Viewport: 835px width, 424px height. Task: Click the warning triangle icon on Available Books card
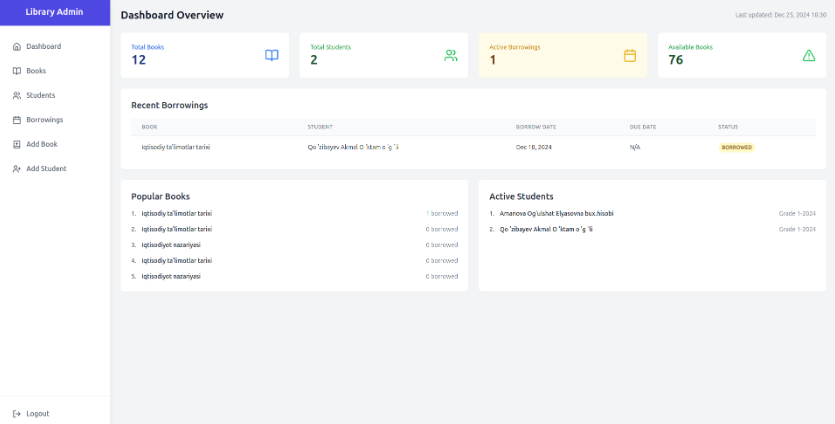[809, 55]
